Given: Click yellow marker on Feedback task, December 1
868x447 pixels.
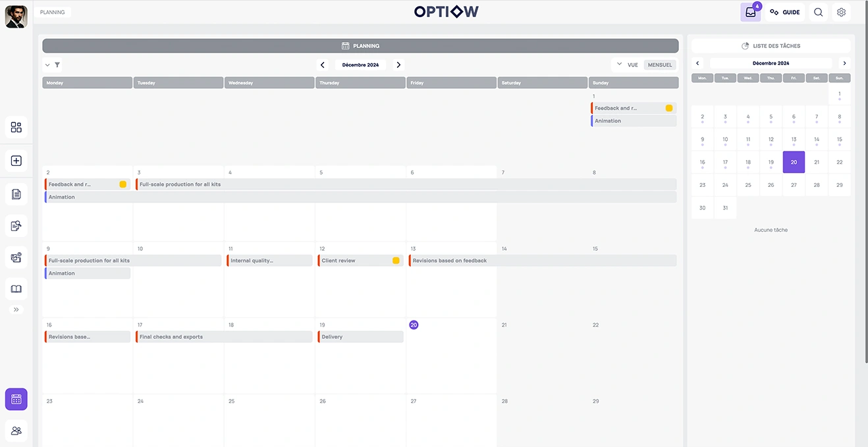Looking at the screenshot, I should tap(669, 108).
